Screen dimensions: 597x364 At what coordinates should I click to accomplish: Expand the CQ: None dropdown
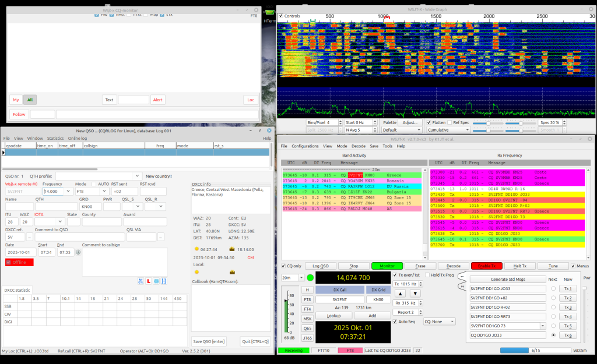point(439,321)
